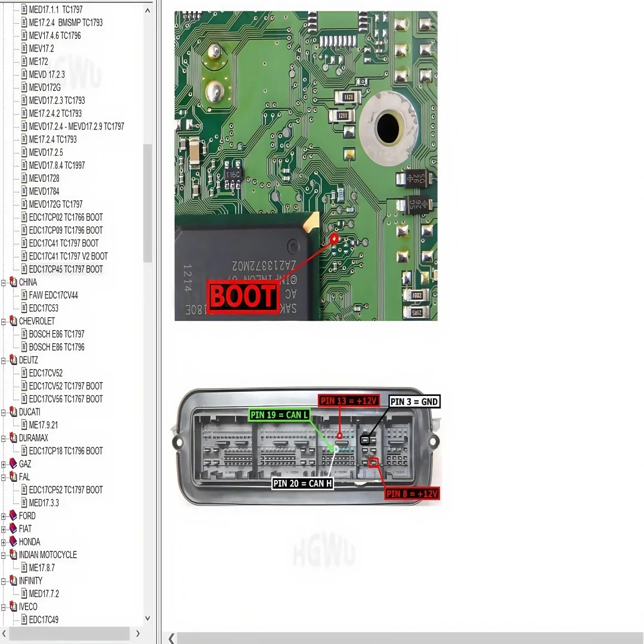644x644 pixels.
Task: Expand the FIAT tree node
Action: coord(4,530)
